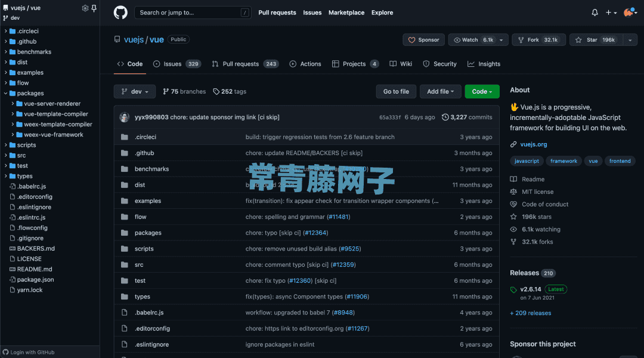
Task: Open the Security tab
Action: (439, 64)
